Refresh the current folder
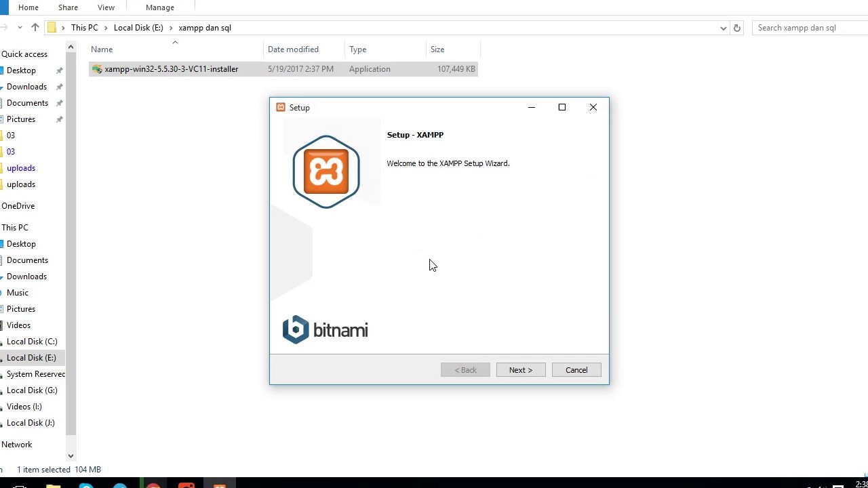868x488 pixels. 737,28
